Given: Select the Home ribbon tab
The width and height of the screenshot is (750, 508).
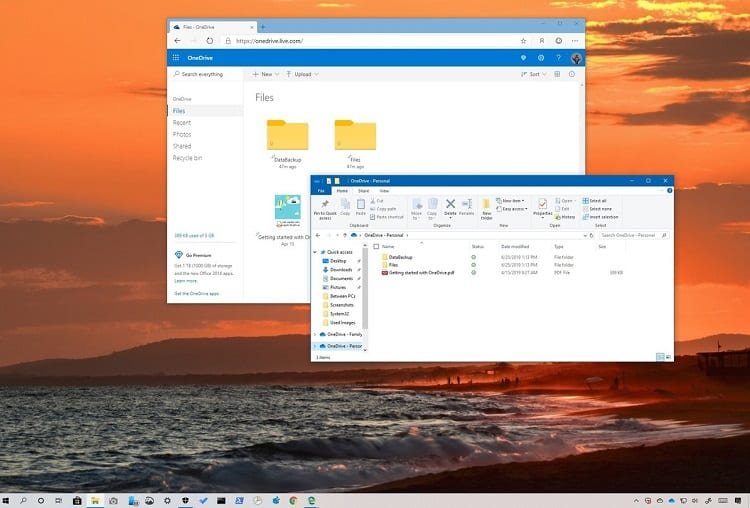Looking at the screenshot, I should [342, 191].
